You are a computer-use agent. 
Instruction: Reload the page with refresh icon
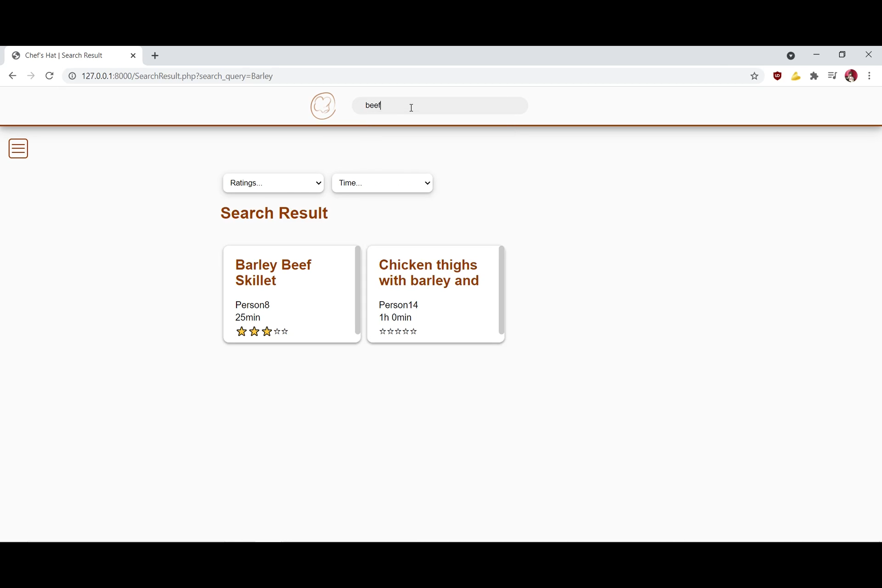(x=49, y=76)
